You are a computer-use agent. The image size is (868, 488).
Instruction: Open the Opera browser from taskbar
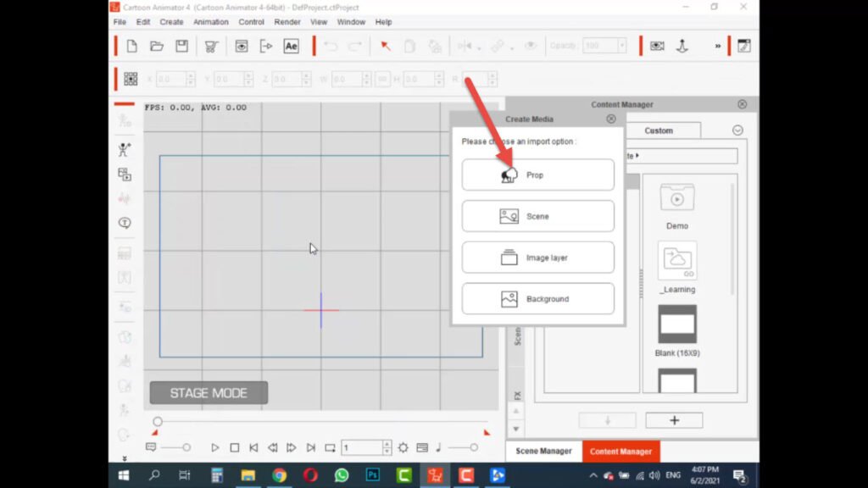(310, 476)
